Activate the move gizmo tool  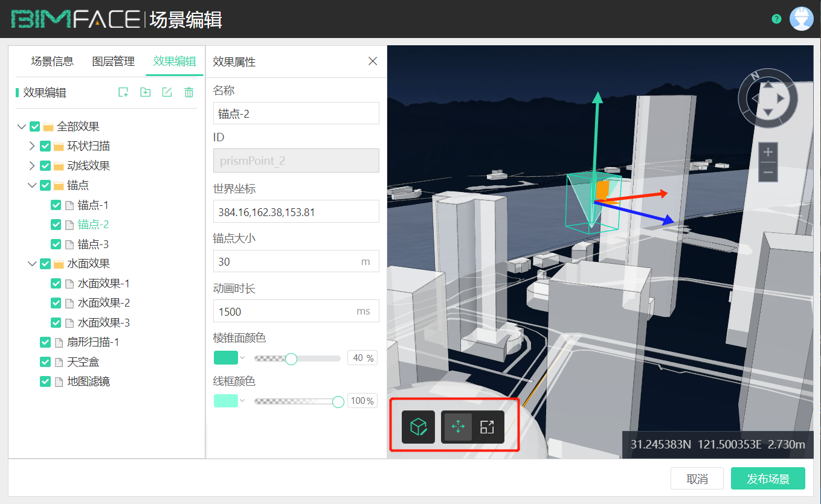[458, 427]
